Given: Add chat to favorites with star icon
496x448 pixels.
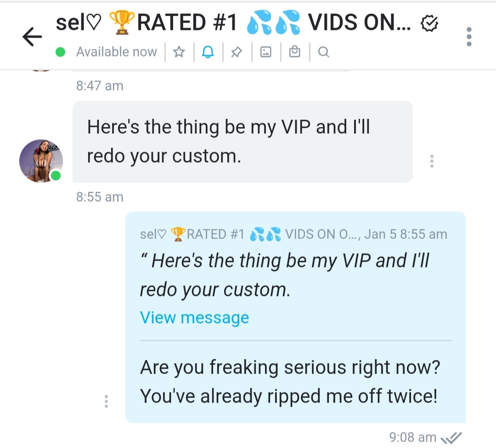Looking at the screenshot, I should tap(179, 51).
